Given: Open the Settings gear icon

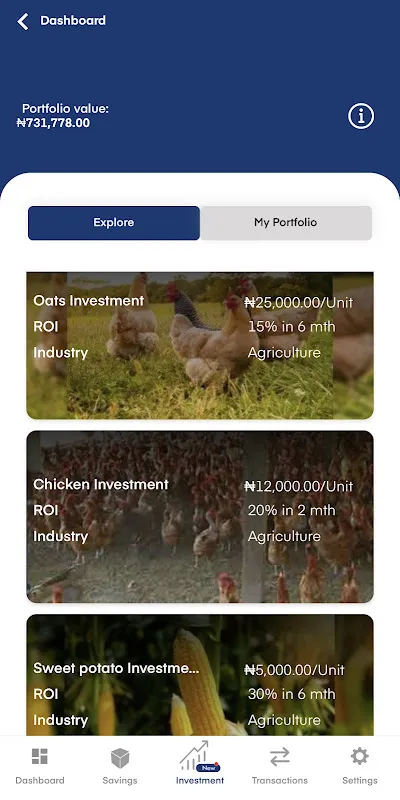Looking at the screenshot, I should point(360,756).
